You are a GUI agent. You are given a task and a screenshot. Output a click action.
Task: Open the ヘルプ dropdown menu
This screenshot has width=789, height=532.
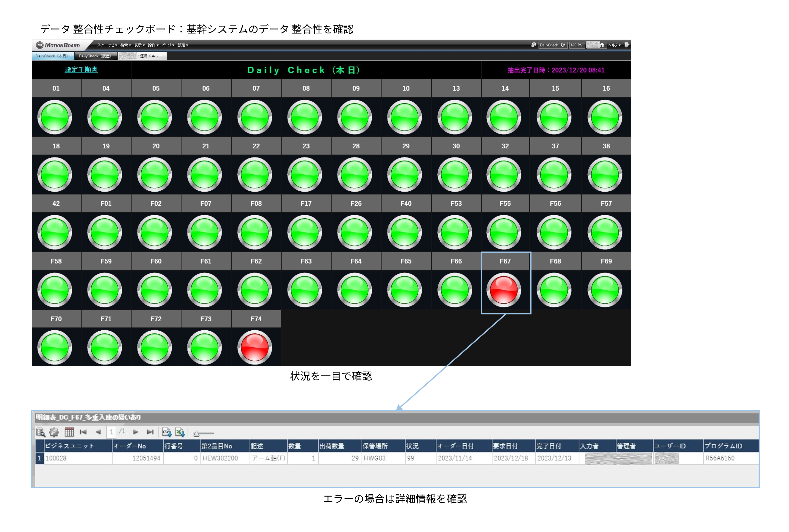click(614, 45)
